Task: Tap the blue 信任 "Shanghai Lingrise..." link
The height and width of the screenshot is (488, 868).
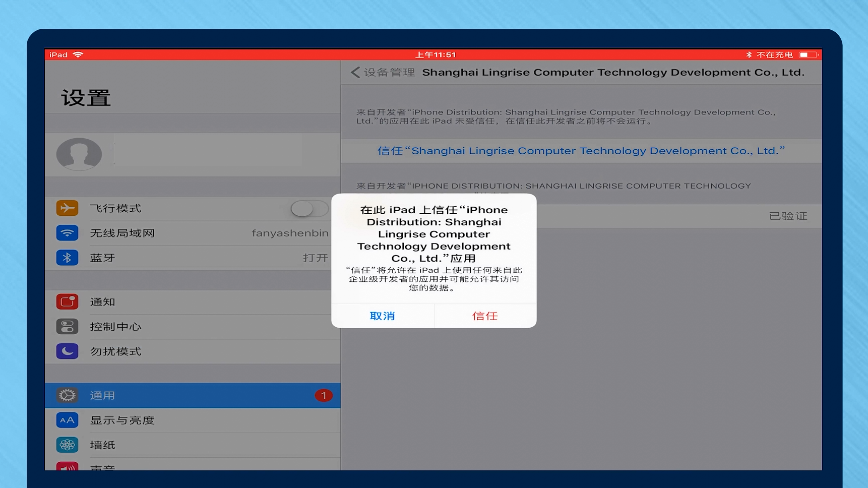Action: coord(581,151)
